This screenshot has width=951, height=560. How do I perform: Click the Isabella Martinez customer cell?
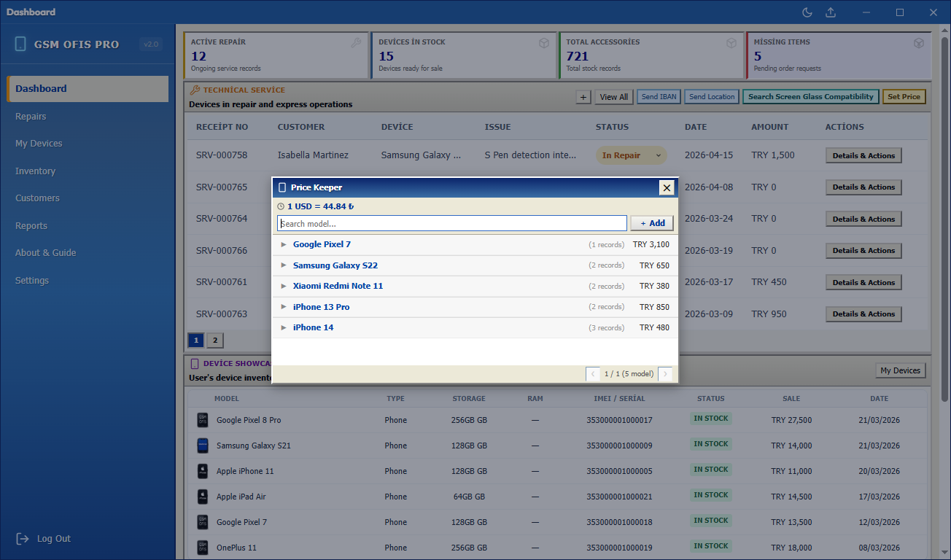tap(313, 155)
